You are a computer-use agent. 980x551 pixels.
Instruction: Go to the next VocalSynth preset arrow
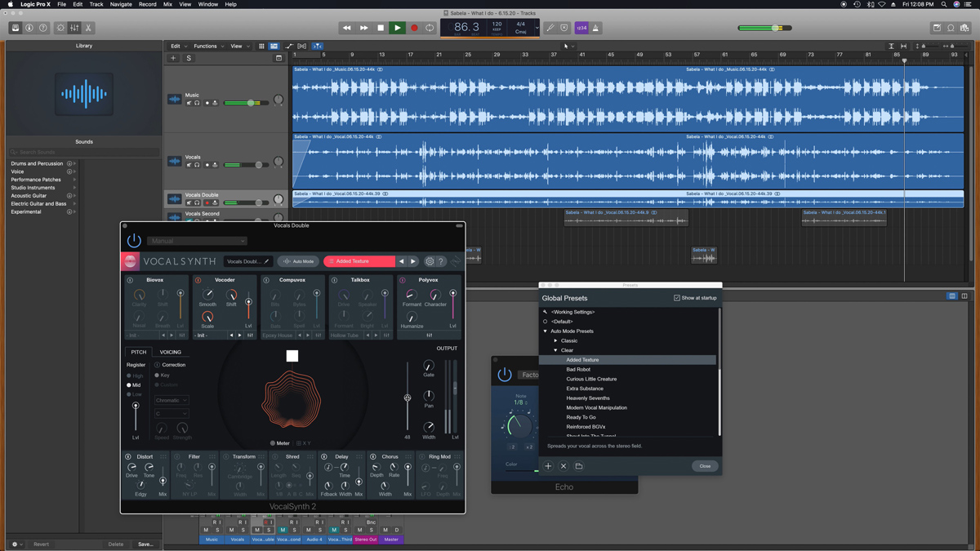(x=413, y=261)
